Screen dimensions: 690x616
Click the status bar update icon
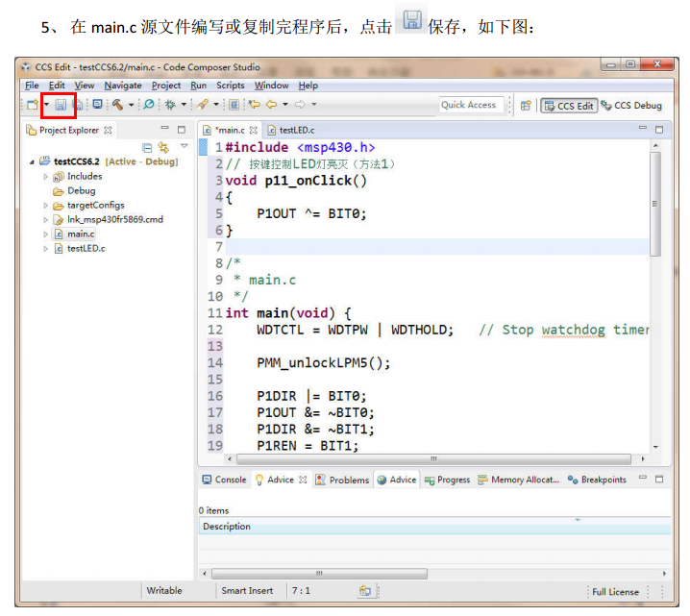coord(365,590)
